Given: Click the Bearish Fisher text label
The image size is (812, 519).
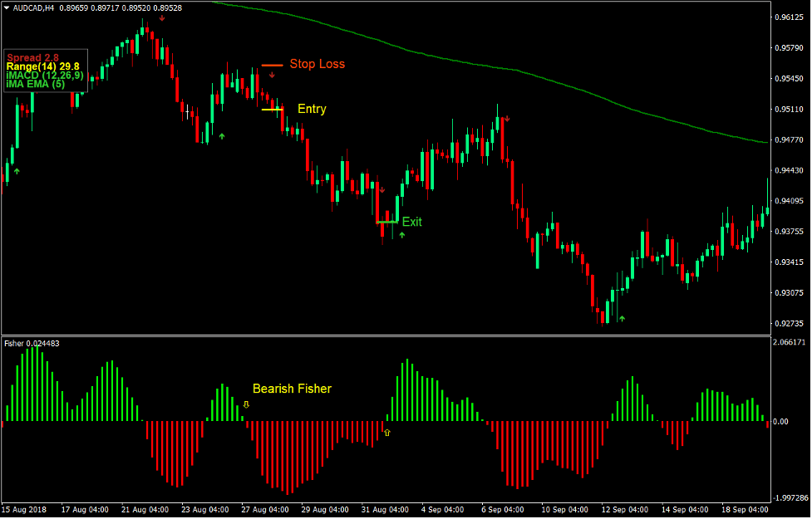Looking at the screenshot, I should [293, 389].
